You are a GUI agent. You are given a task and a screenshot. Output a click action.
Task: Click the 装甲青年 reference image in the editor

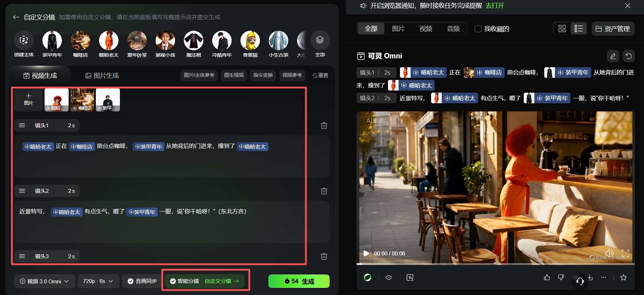point(108,100)
